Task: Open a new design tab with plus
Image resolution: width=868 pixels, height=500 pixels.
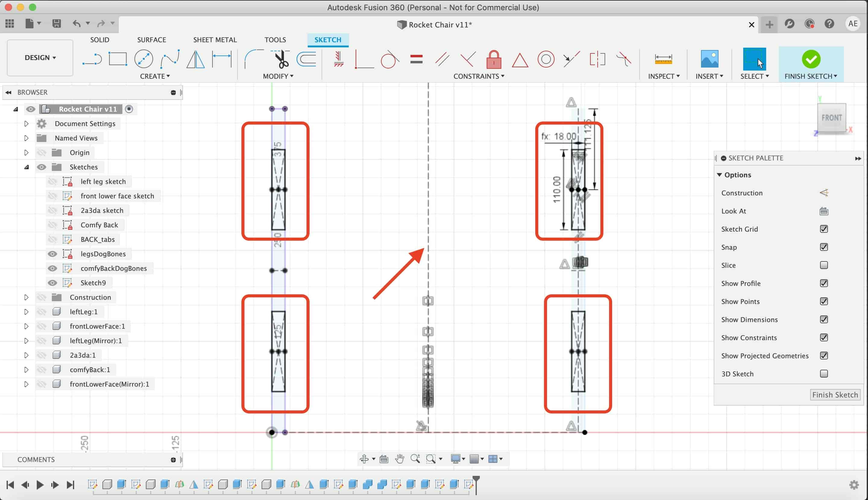Action: [x=769, y=24]
